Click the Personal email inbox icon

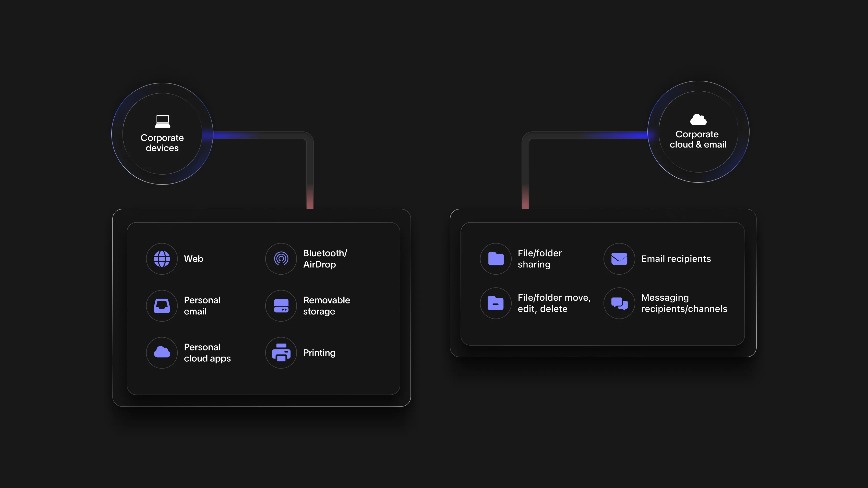[162, 306]
